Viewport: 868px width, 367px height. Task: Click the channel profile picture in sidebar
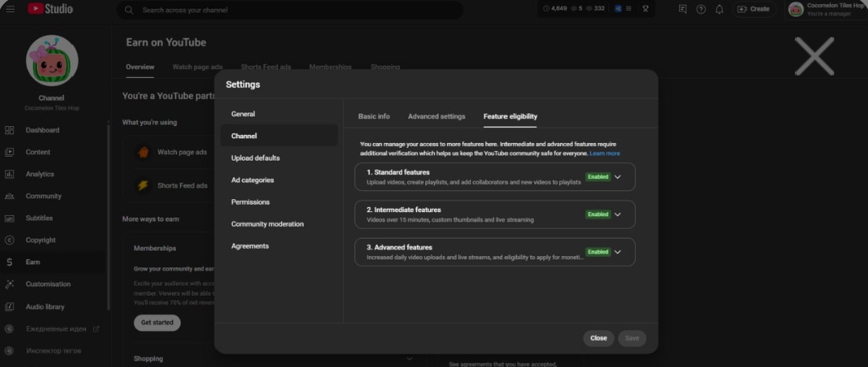pyautogui.click(x=52, y=61)
